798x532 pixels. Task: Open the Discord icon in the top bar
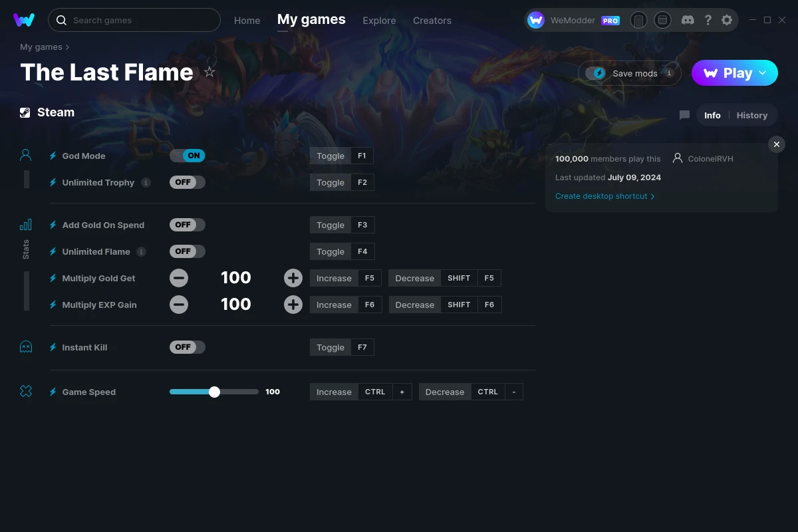(x=688, y=20)
